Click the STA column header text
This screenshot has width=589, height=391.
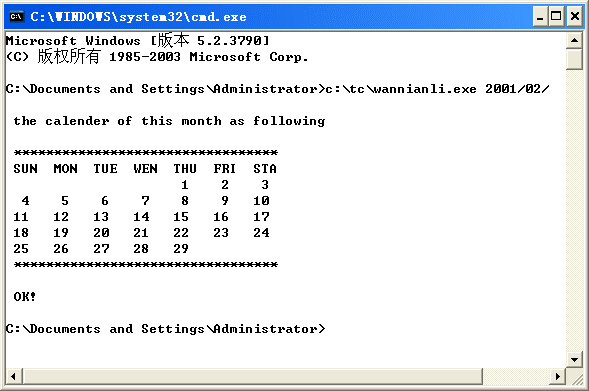click(265, 169)
